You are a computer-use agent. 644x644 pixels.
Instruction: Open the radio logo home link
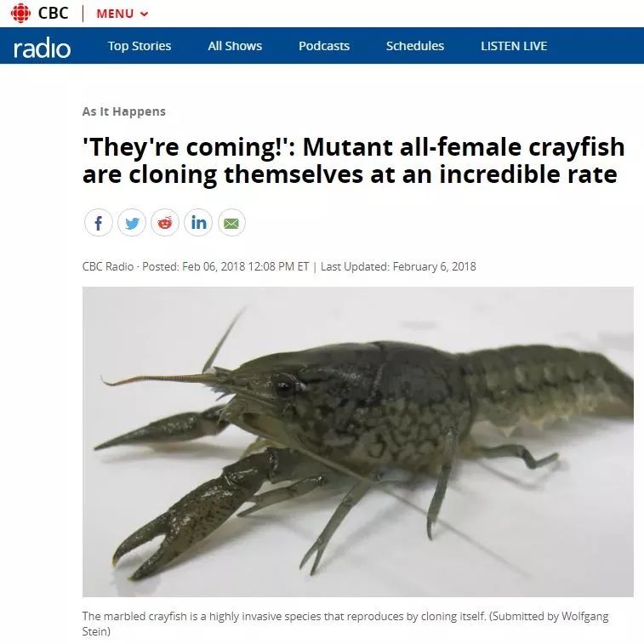(x=42, y=48)
